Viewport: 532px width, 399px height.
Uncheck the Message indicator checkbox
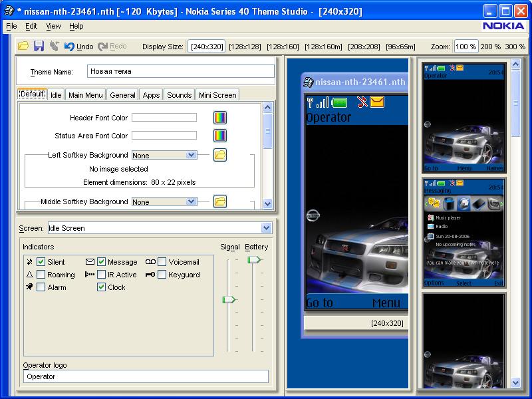pos(102,261)
